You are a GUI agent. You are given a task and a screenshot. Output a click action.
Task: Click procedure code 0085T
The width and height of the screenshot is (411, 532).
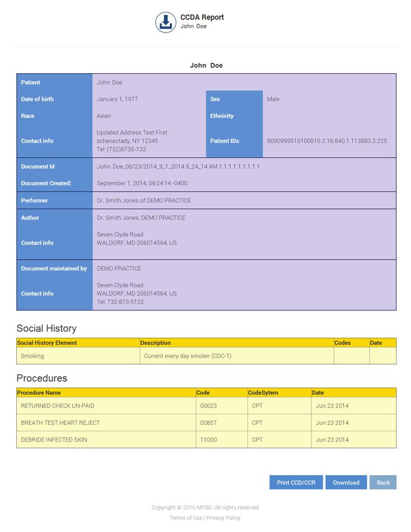(x=208, y=422)
